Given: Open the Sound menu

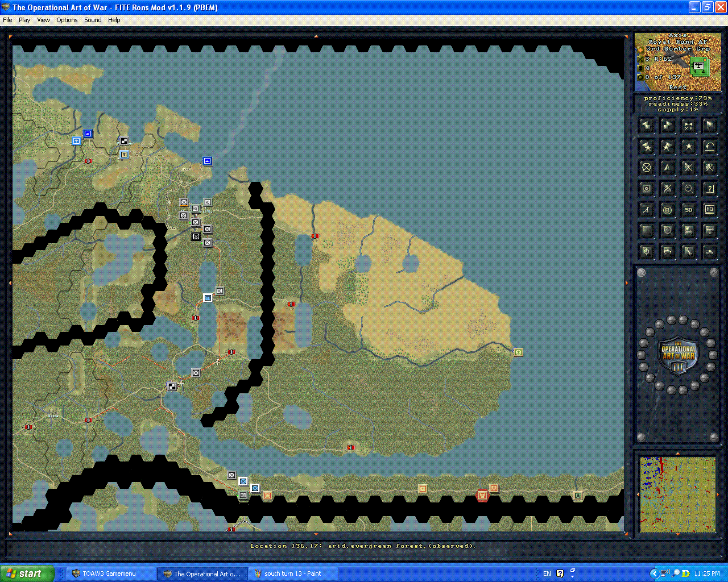Looking at the screenshot, I should click(x=92, y=20).
